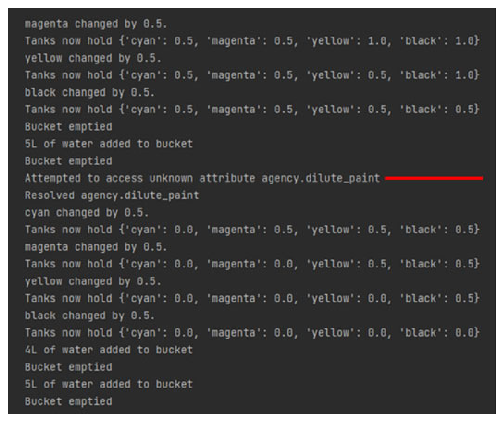Click 'agency.dilute_paint' in the Attempted access line

pyautogui.click(x=321, y=178)
